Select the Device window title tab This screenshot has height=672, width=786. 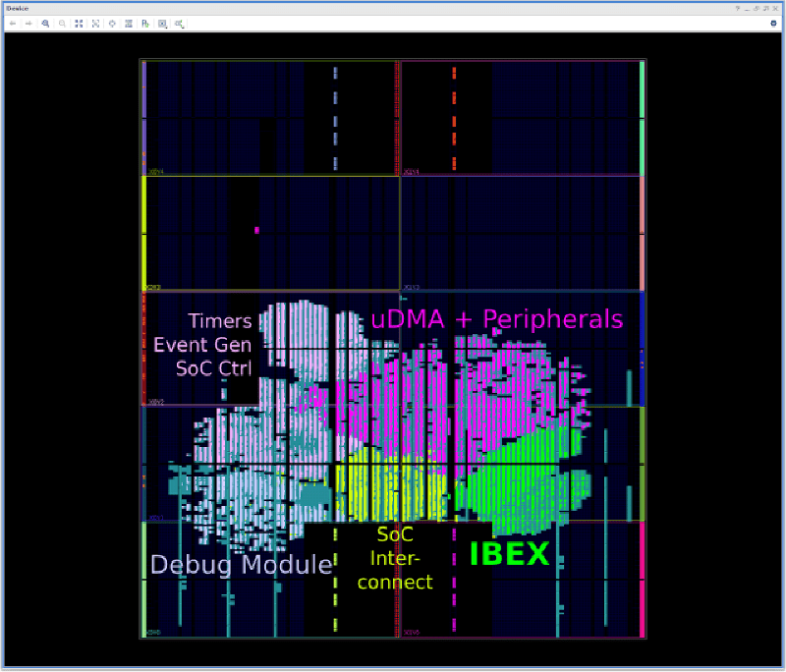click(18, 7)
